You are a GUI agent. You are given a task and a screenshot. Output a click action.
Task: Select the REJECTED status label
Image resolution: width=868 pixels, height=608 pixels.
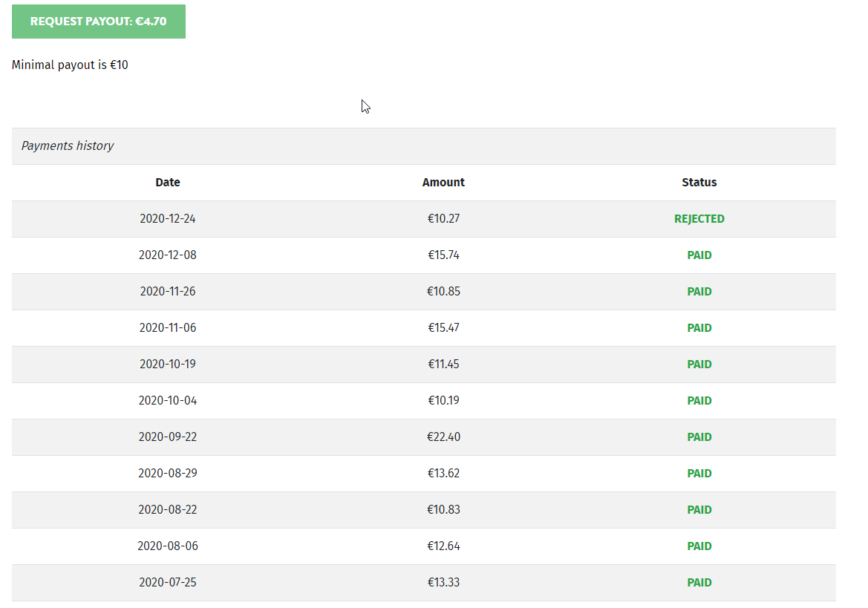(x=699, y=219)
